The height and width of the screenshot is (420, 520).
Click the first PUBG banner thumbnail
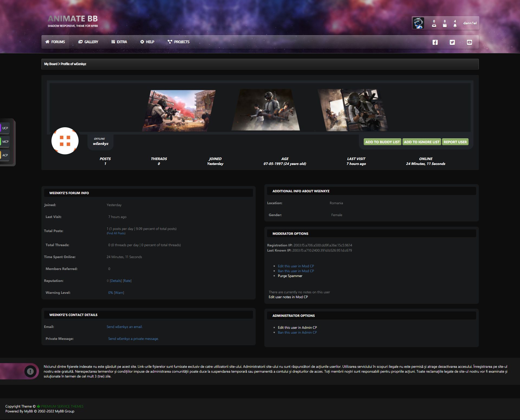tap(179, 110)
